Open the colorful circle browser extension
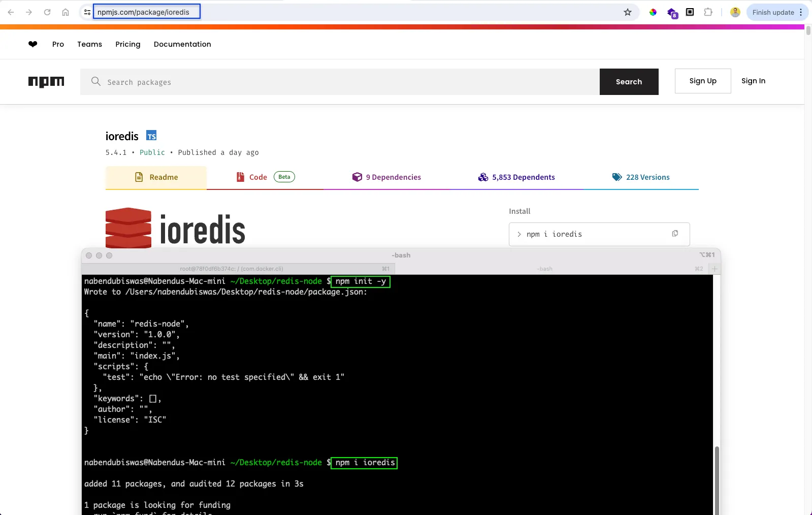This screenshot has width=812, height=515. tap(653, 12)
